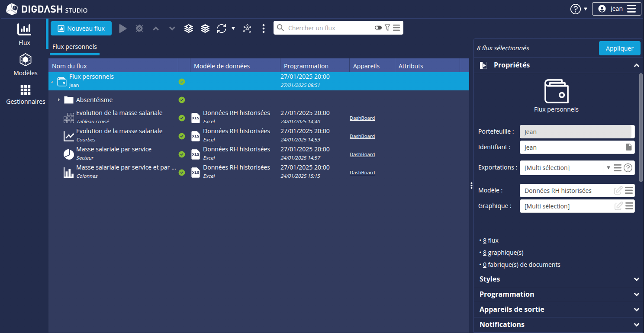
Task: Click the Chercher un flux search field
Action: coord(328,28)
